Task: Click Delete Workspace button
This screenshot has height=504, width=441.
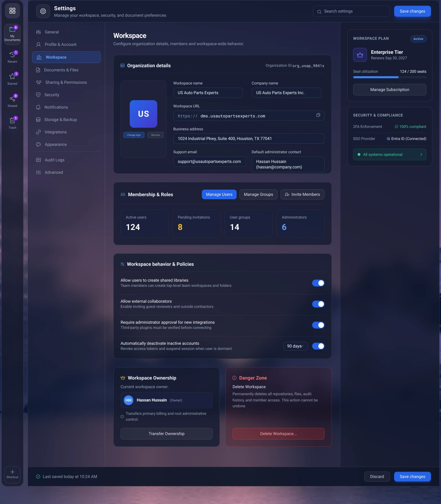Action: click(278, 434)
